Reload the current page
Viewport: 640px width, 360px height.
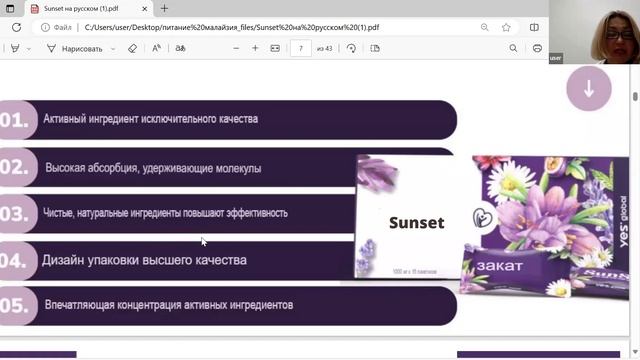coord(16,27)
